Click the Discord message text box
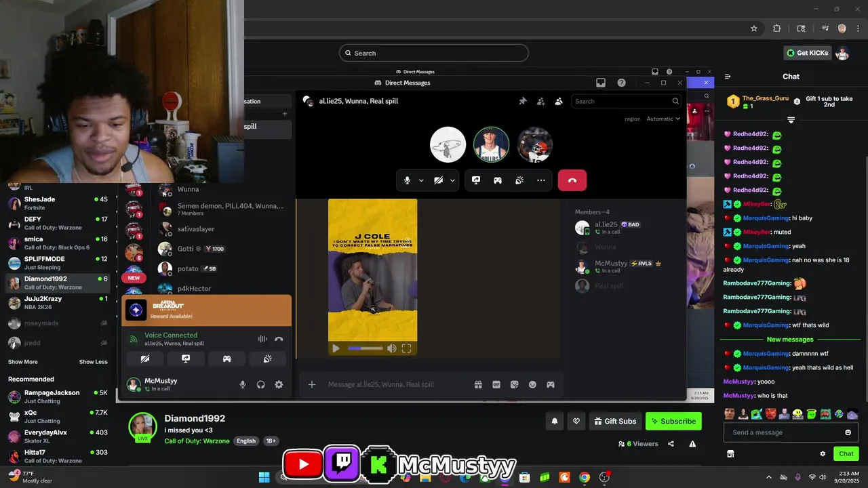 tap(397, 384)
